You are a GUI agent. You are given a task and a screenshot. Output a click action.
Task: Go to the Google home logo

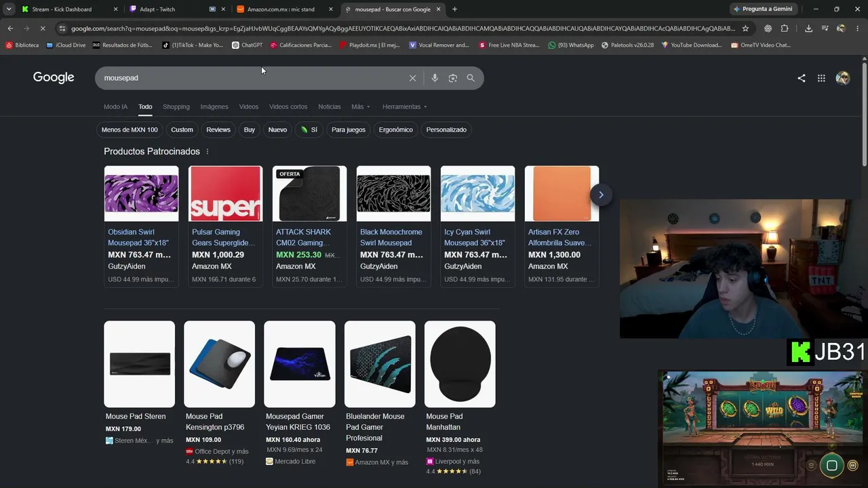pyautogui.click(x=54, y=78)
